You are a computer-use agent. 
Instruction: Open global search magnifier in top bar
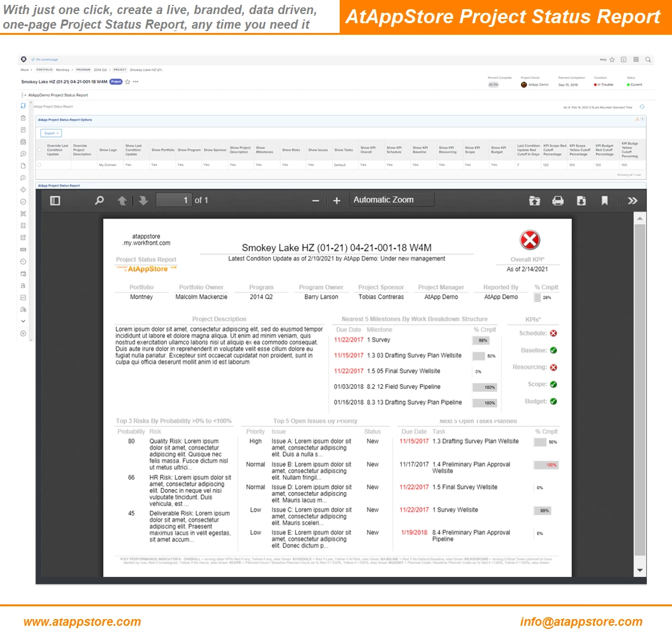(648, 59)
